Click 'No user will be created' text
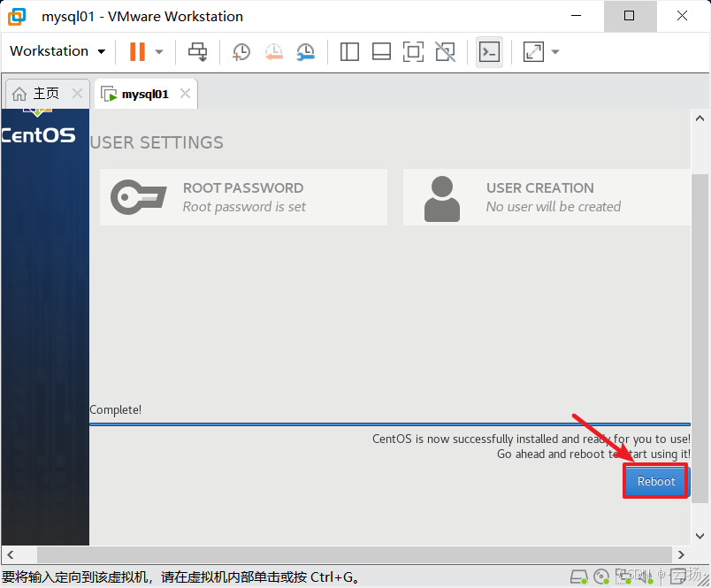This screenshot has width=711, height=588. pos(554,207)
